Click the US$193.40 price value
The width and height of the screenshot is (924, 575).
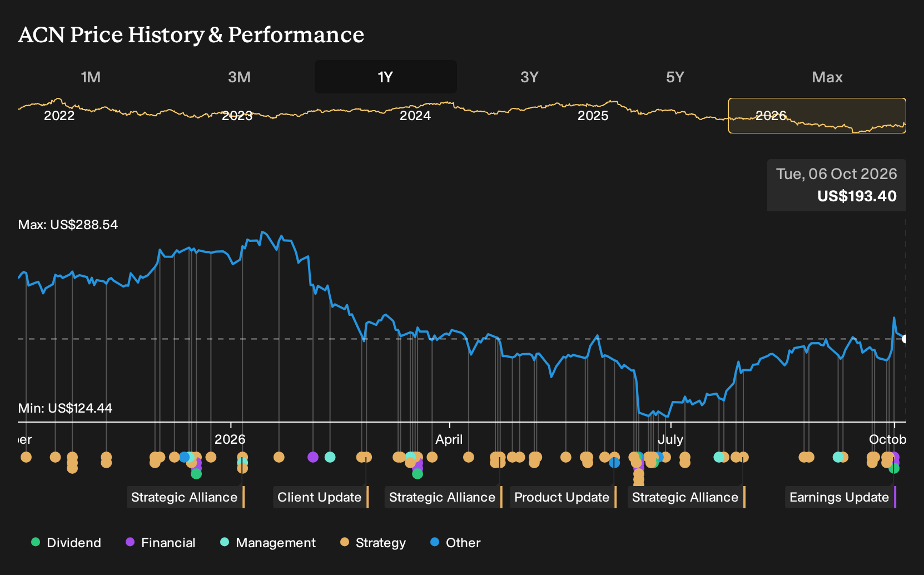[x=857, y=196]
